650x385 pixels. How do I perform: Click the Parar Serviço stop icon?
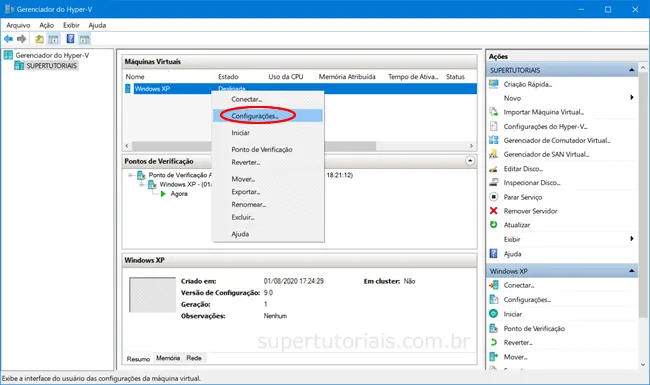(494, 197)
